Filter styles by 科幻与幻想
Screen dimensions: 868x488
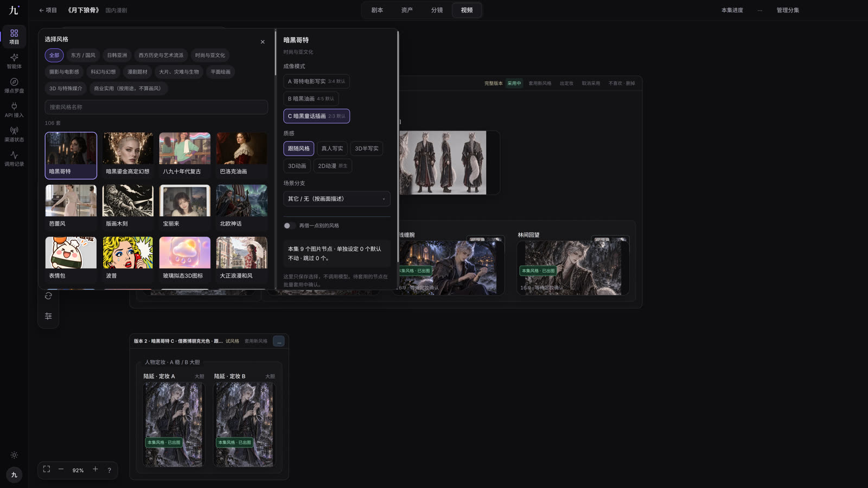coord(103,72)
